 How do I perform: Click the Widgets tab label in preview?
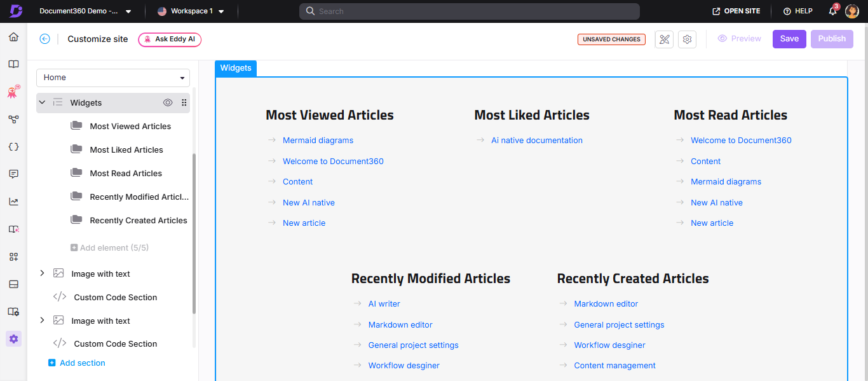pyautogui.click(x=236, y=68)
